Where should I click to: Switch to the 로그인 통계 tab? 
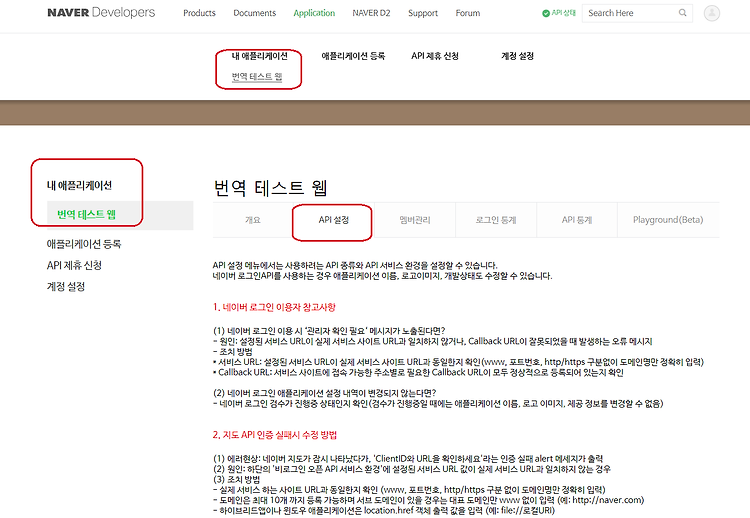[x=496, y=220]
